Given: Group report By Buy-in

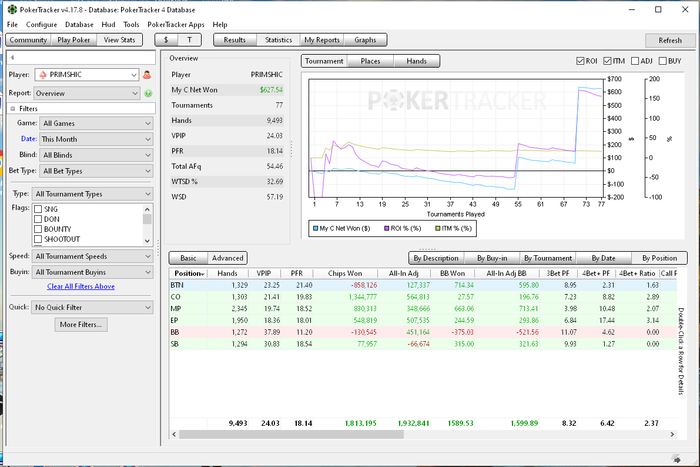Looking at the screenshot, I should click(x=492, y=258).
